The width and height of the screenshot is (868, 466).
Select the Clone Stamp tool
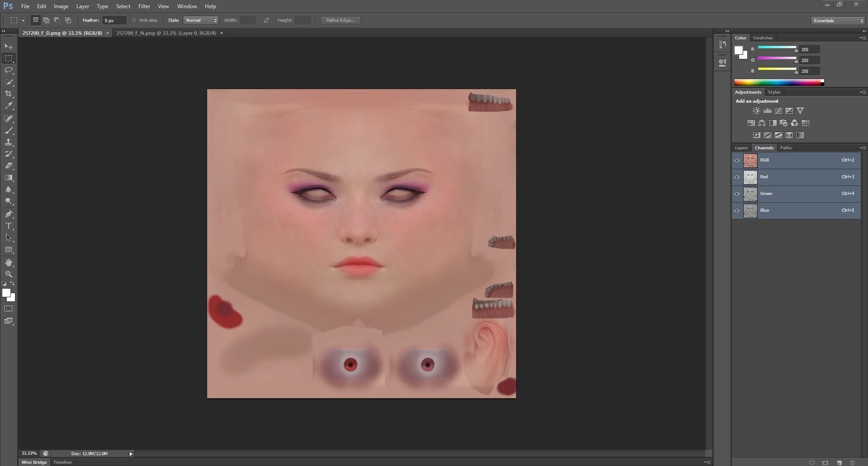click(x=9, y=142)
